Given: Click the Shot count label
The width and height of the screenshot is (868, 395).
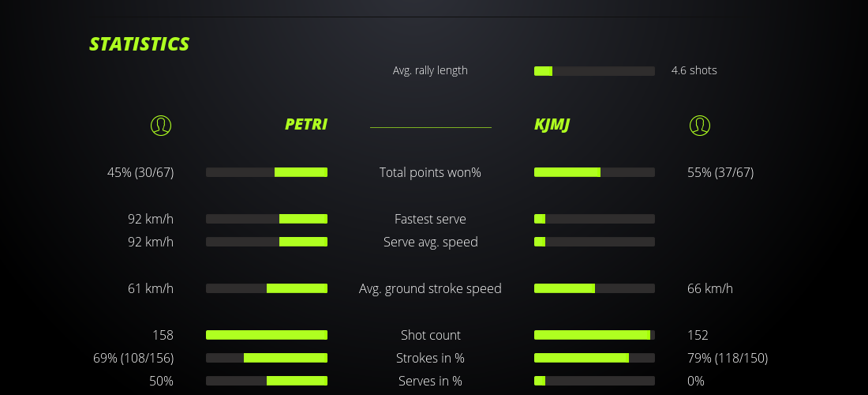Looking at the screenshot, I should pyautogui.click(x=430, y=335).
